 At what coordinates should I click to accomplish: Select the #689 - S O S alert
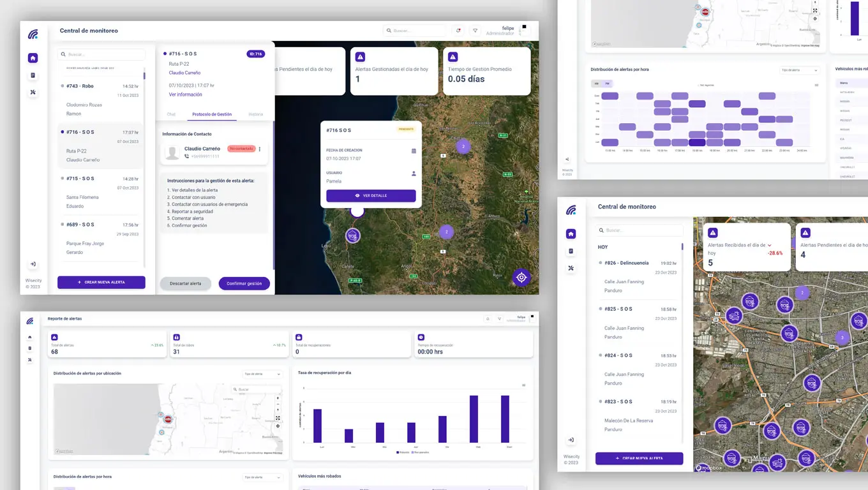[102, 239]
